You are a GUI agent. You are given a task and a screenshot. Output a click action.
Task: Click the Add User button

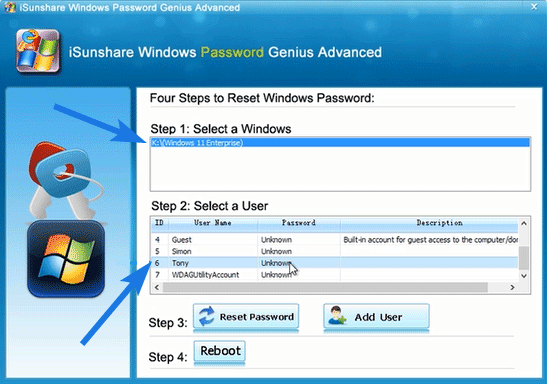pos(376,317)
